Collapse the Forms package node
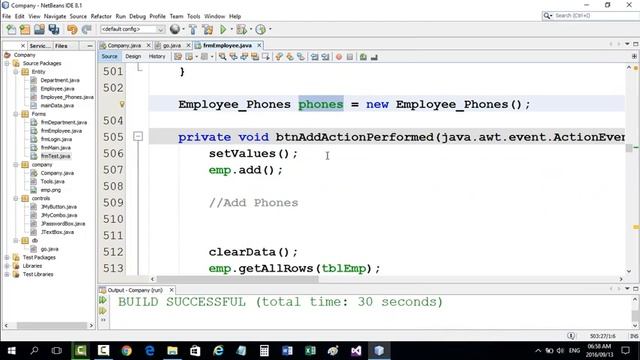640x360 pixels. [16, 114]
